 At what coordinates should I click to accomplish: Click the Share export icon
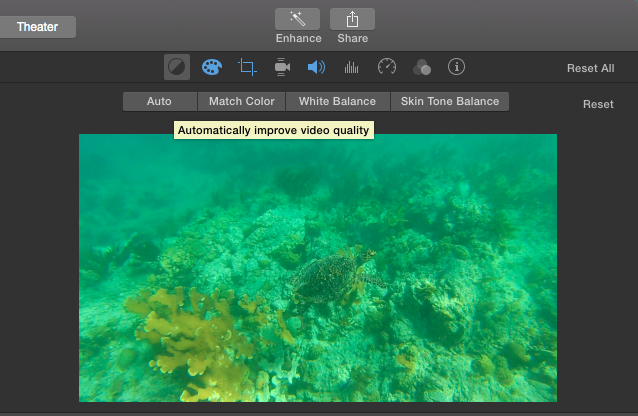(352, 19)
